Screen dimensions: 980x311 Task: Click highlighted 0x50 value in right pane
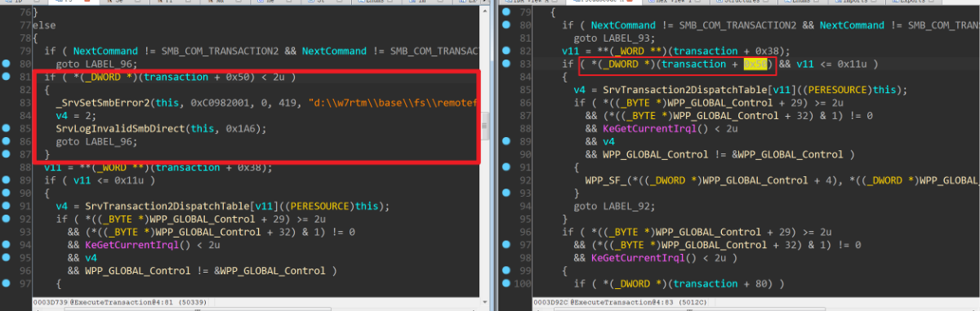[x=755, y=64]
